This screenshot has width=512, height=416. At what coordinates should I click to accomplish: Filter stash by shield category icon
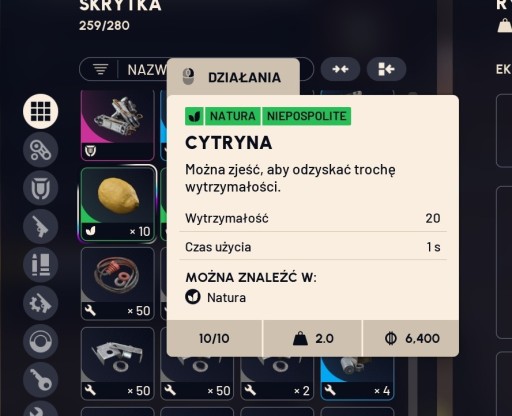(x=41, y=188)
